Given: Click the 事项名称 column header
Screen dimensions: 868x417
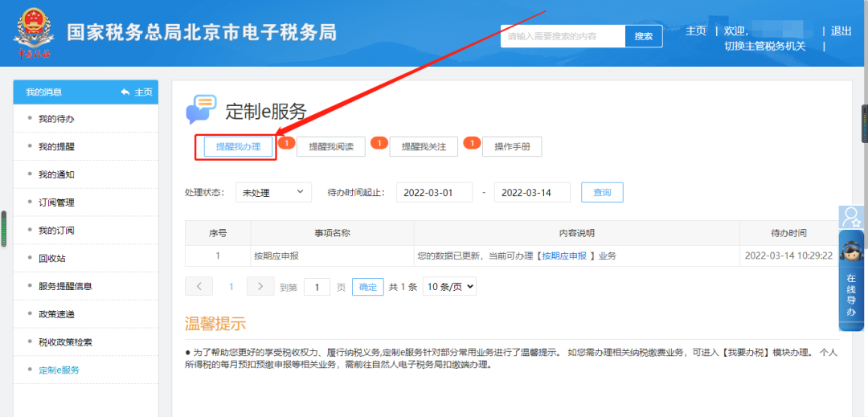Looking at the screenshot, I should coord(333,233).
